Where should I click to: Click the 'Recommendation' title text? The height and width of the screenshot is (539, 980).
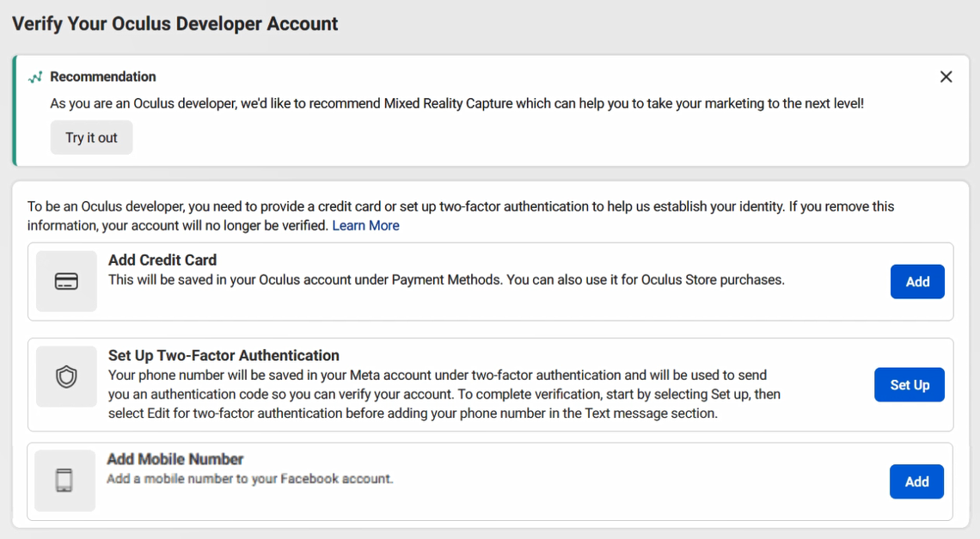(103, 77)
